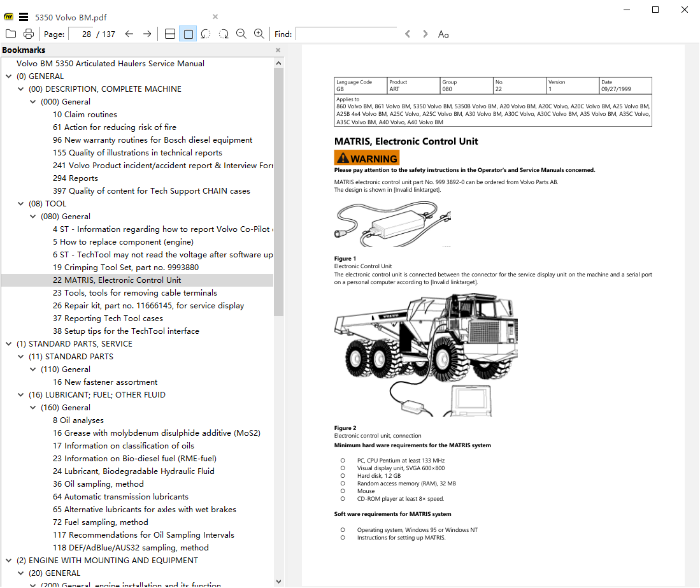The height and width of the screenshot is (588, 700).
Task: Click the bookmarks panel scrollbar thumb
Action: [278, 192]
